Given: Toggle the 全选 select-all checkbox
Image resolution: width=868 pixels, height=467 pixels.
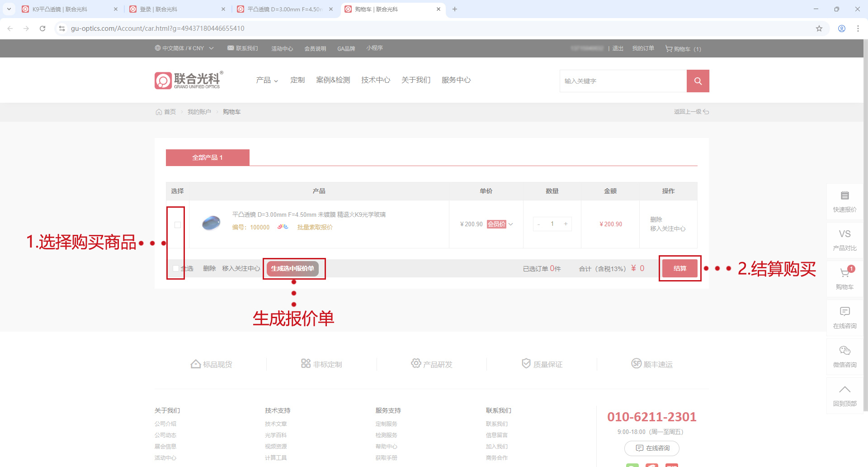Looking at the screenshot, I should click(175, 268).
